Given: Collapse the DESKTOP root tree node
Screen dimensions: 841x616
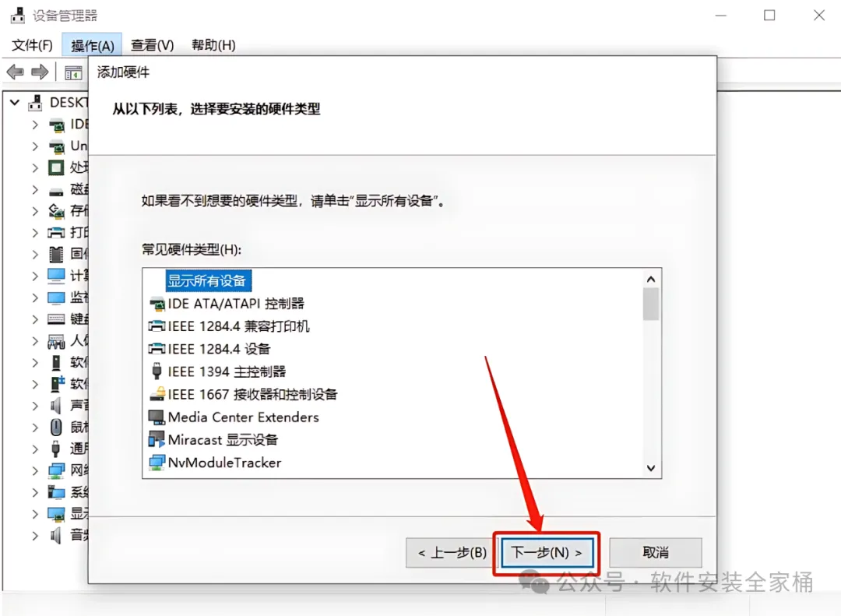Looking at the screenshot, I should pos(15,102).
